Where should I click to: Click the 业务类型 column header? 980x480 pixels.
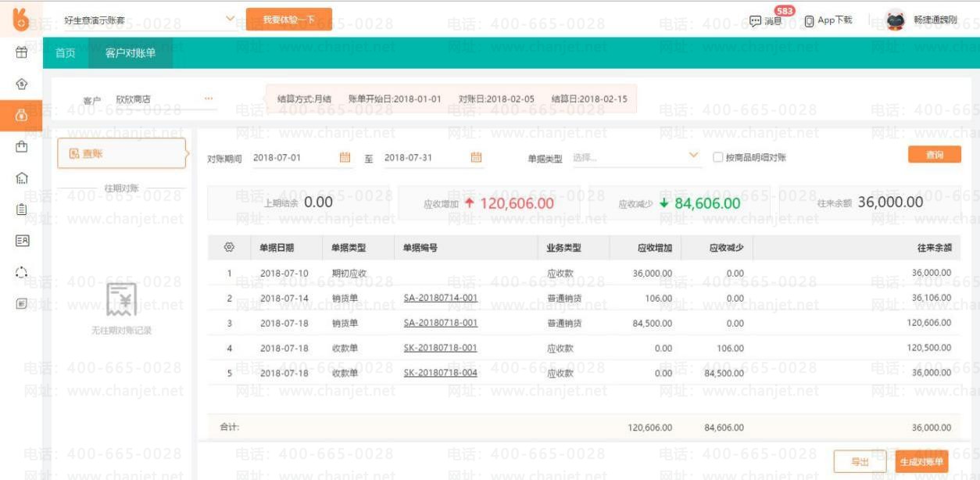(564, 248)
